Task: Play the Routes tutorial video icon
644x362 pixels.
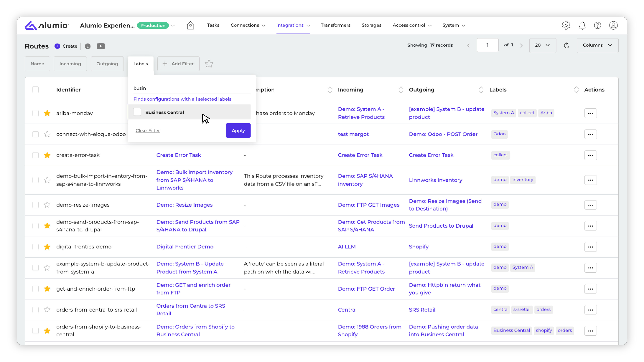Action: tap(101, 46)
